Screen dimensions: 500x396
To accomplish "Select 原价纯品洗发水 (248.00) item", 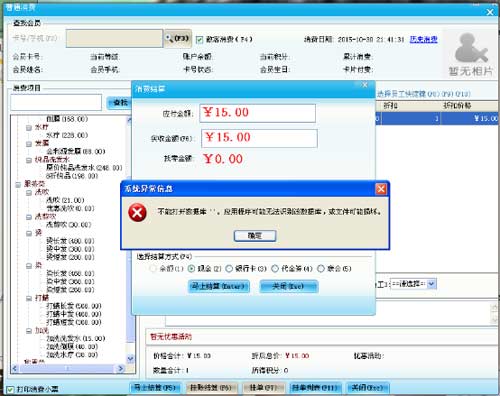I will 84,168.
